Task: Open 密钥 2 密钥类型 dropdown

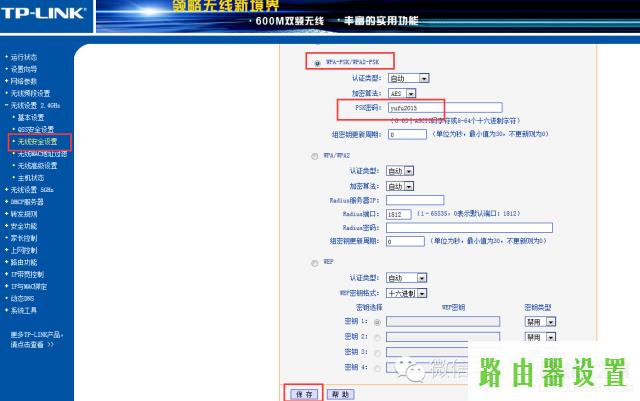Action: (540, 337)
